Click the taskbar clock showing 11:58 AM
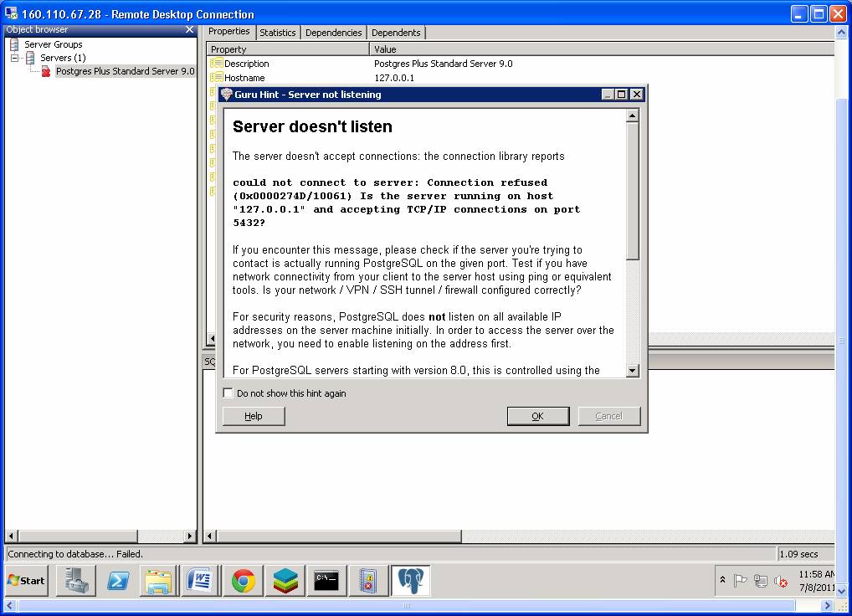The image size is (852, 616). click(x=816, y=581)
